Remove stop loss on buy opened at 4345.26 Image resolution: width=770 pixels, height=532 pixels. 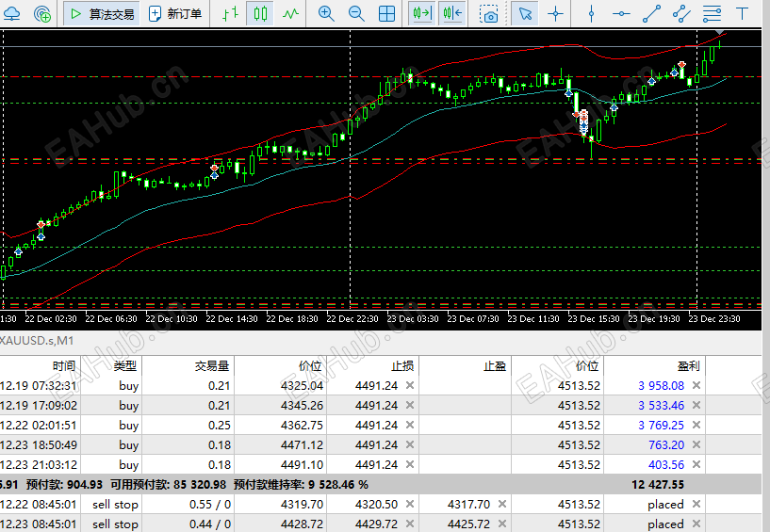tap(410, 406)
